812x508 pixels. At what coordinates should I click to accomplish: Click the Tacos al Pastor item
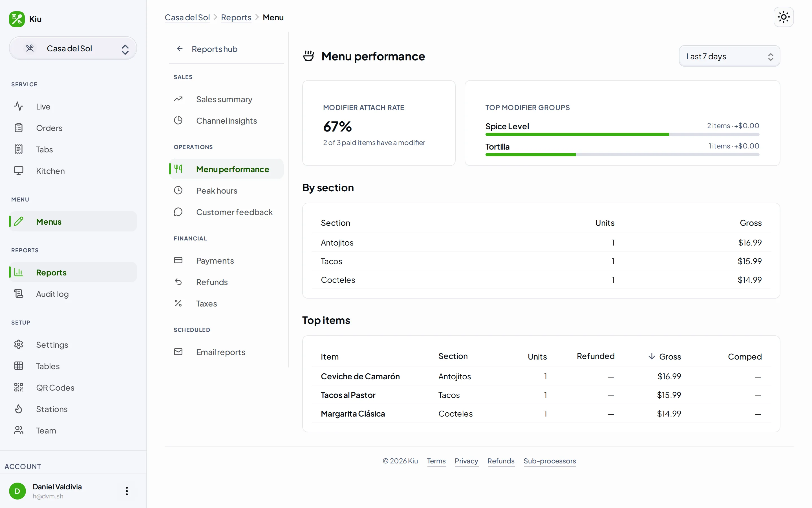click(348, 395)
